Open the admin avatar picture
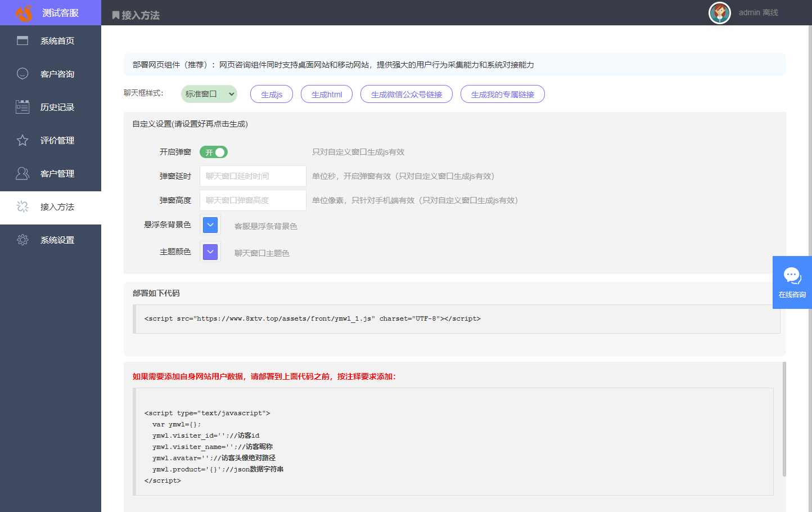The width and height of the screenshot is (812, 512). tap(720, 12)
